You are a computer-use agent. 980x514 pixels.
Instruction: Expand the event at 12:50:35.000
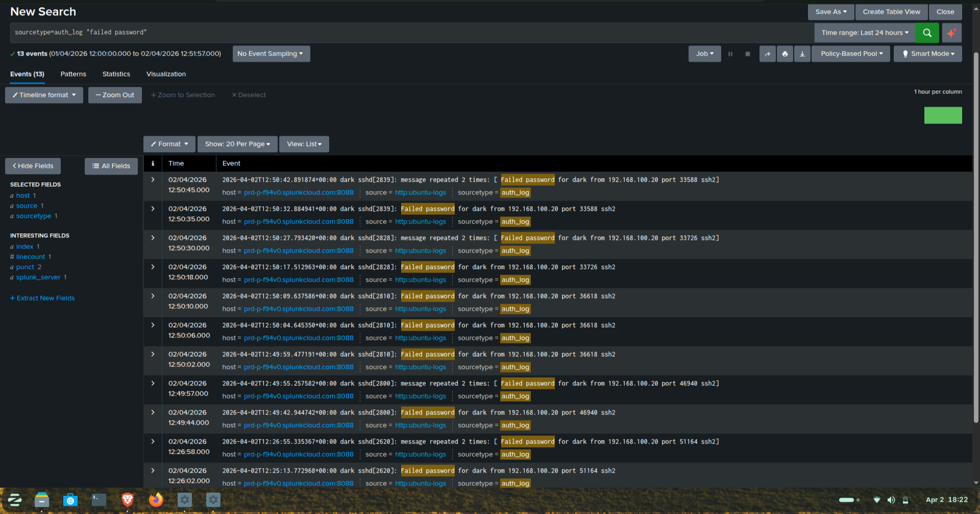coord(153,209)
